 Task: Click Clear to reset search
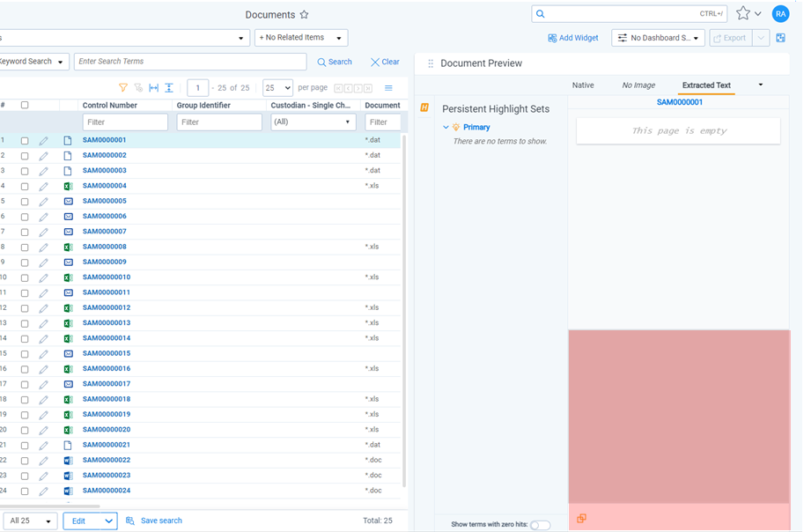pyautogui.click(x=385, y=62)
